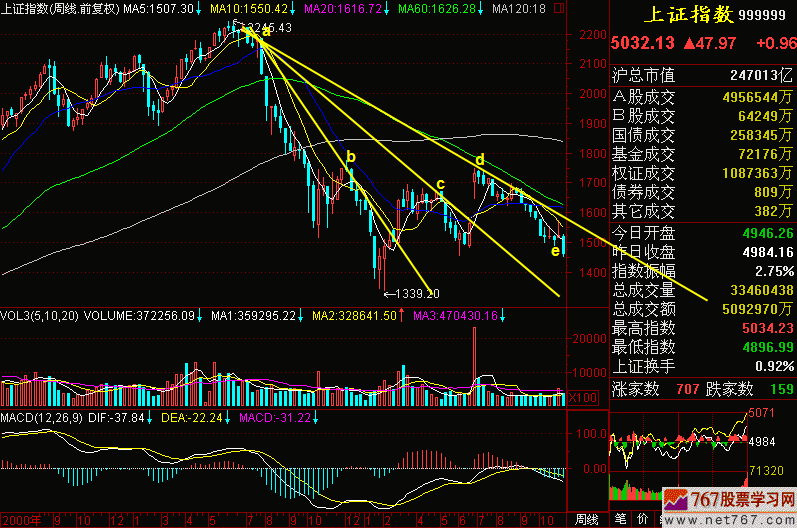The width and height of the screenshot is (797, 528).
Task: Open the 周线 period selector at bottom
Action: (586, 519)
